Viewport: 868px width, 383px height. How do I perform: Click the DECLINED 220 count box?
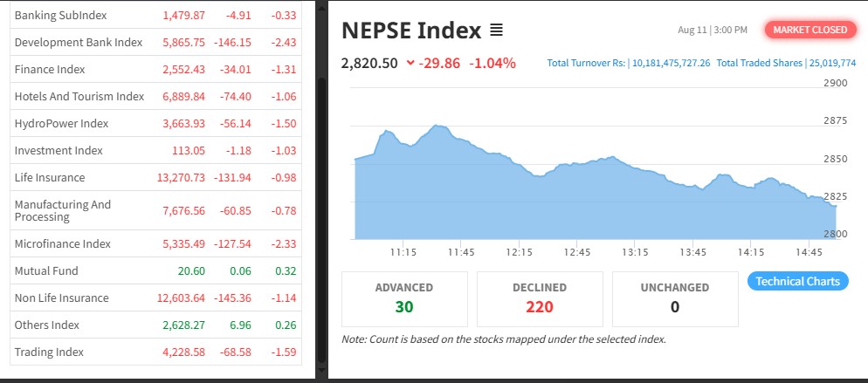tap(540, 298)
